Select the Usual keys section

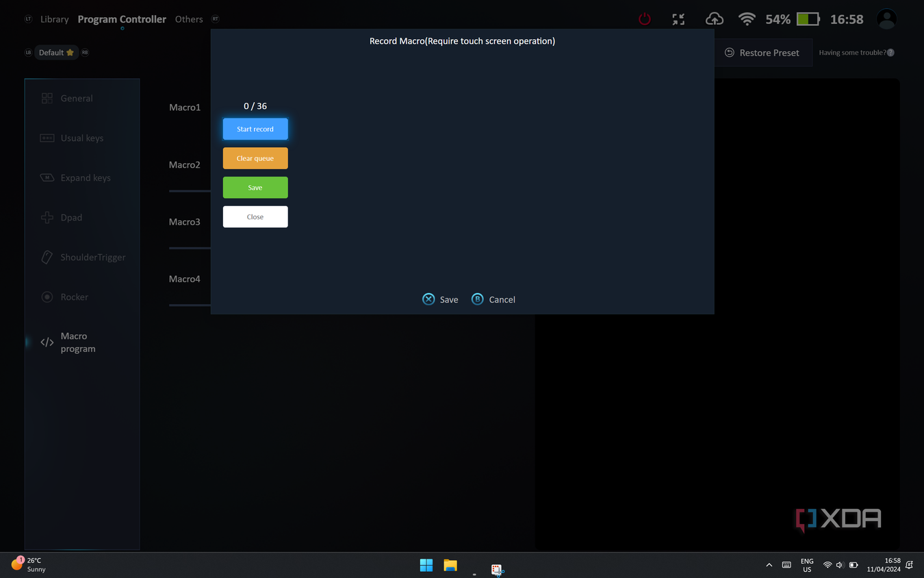82,138
